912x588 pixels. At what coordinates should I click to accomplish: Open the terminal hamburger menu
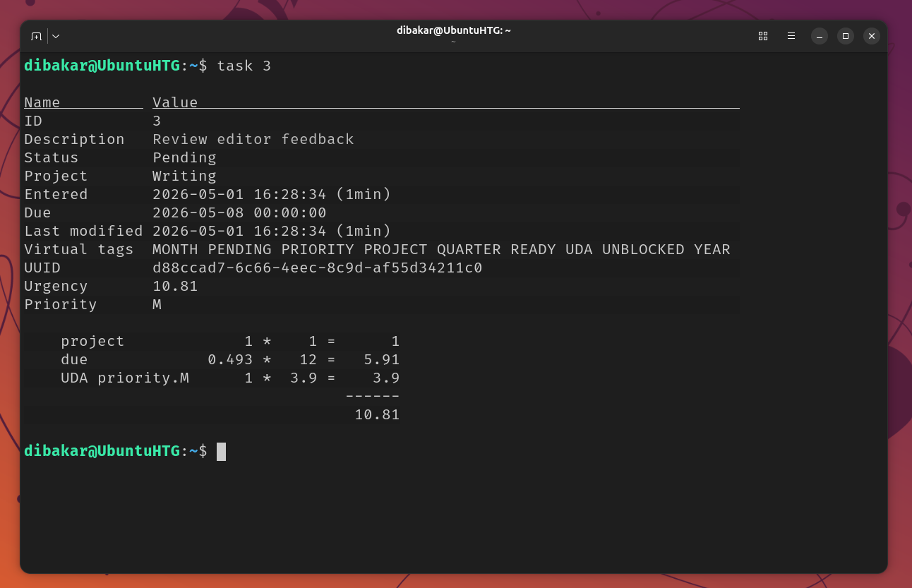pyautogui.click(x=791, y=36)
